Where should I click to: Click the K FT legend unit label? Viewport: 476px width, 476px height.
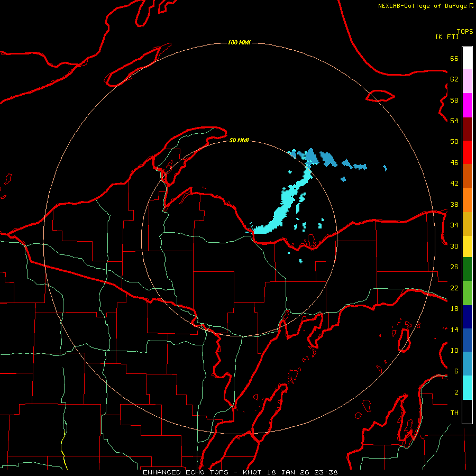[x=447, y=36]
